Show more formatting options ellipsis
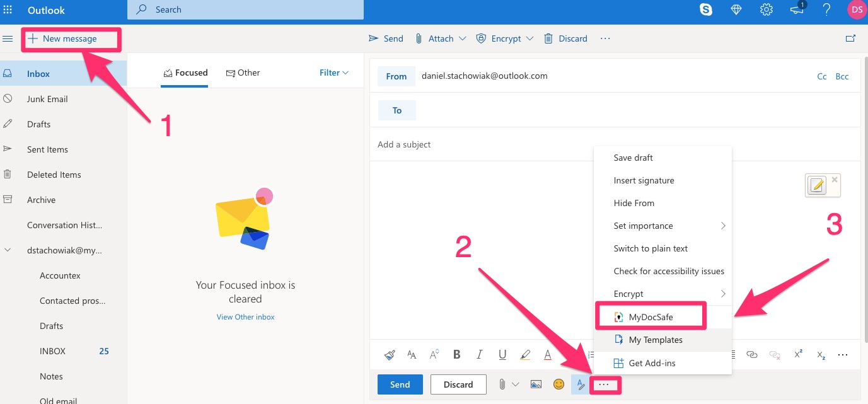The width and height of the screenshot is (868, 404). 843,355
